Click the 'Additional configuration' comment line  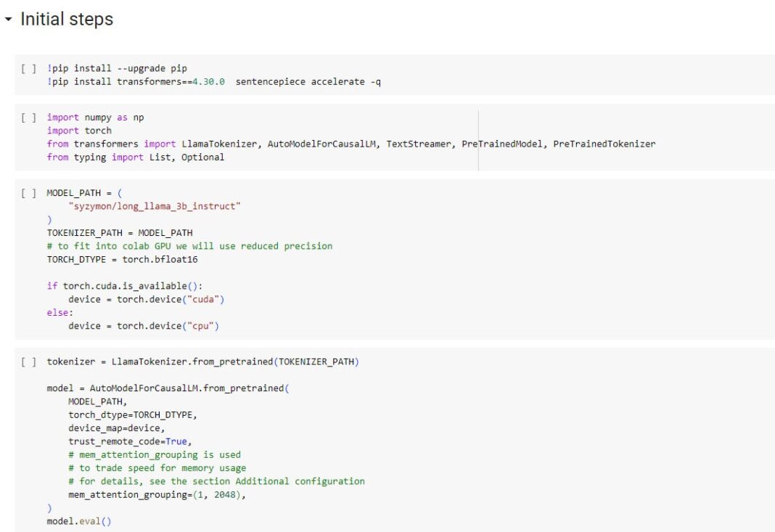tap(216, 482)
